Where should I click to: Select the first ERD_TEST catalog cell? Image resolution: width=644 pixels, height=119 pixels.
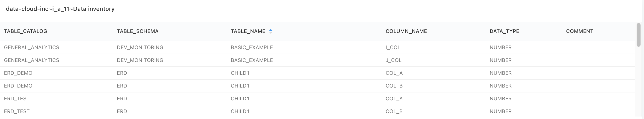[17, 98]
